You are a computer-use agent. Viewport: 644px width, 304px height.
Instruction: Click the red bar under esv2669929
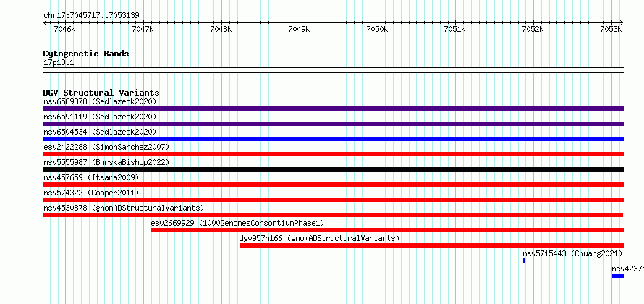click(387, 230)
